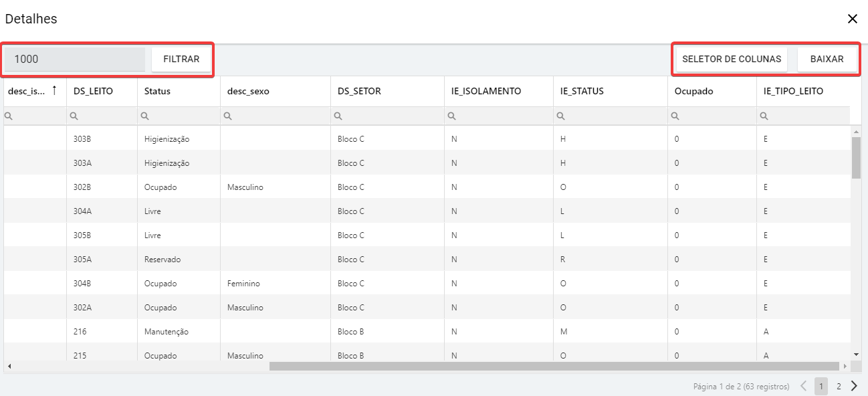Click Reservado status in row 305A

click(x=162, y=260)
